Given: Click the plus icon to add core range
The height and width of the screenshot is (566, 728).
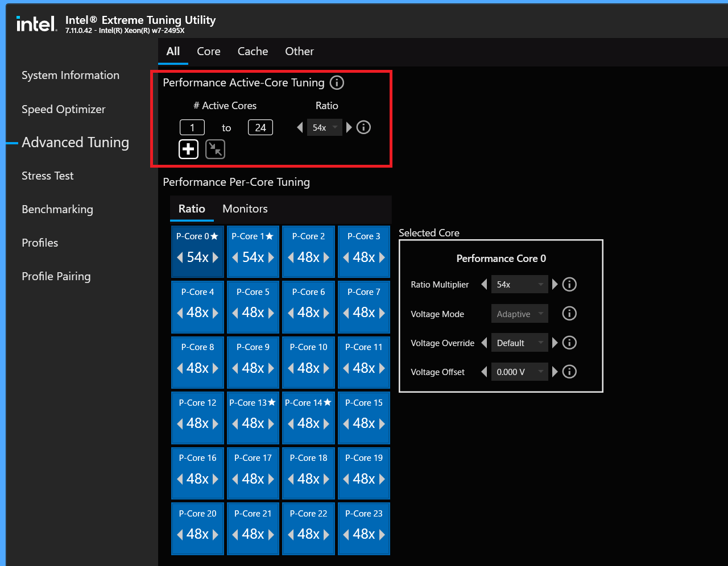Looking at the screenshot, I should tap(189, 149).
